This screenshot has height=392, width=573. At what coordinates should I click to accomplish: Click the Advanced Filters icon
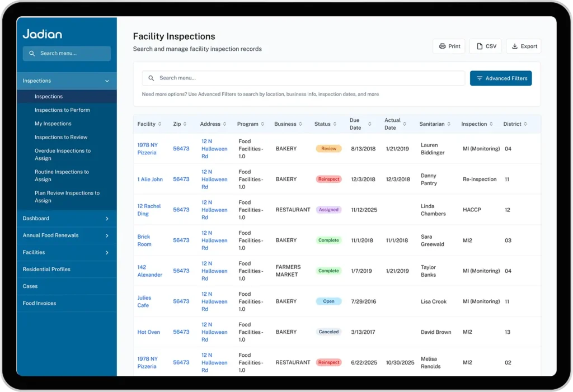[x=480, y=78]
